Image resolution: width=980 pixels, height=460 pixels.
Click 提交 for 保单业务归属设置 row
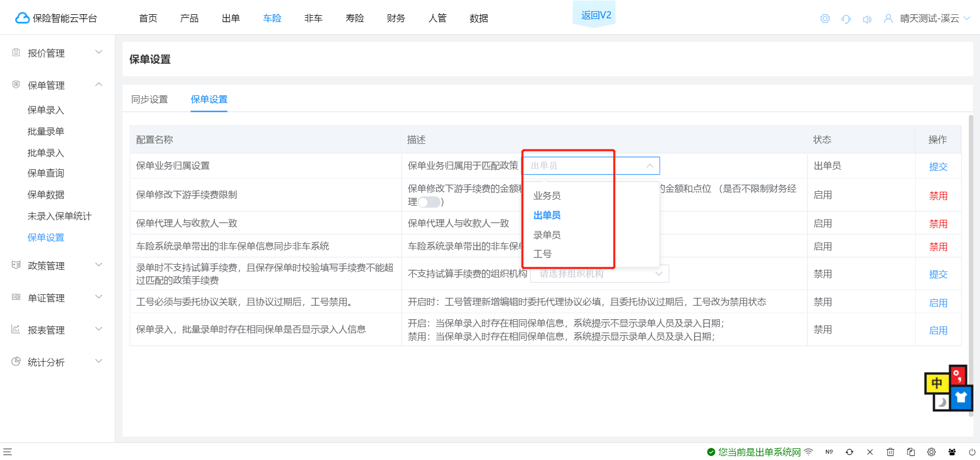[x=938, y=167]
